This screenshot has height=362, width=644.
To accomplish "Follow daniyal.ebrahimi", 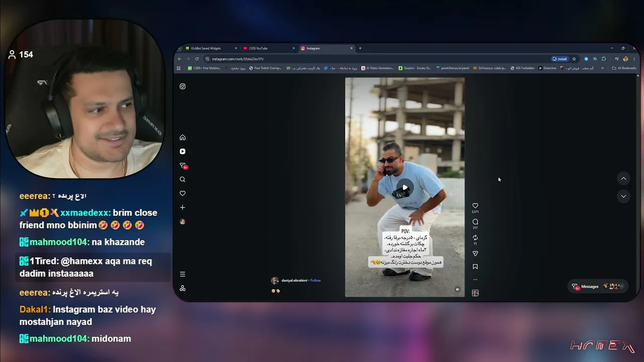I will coord(315,281).
